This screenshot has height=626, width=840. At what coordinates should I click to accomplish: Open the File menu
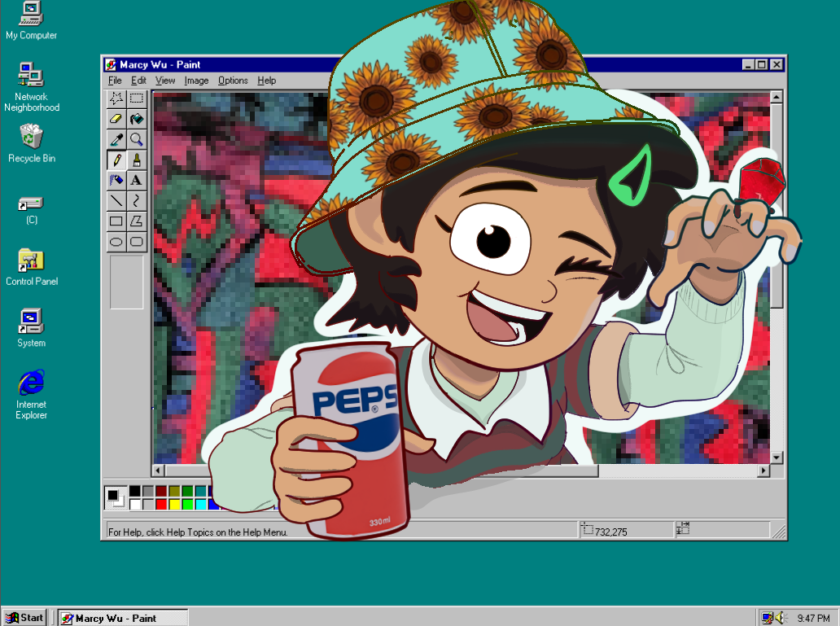pos(115,81)
